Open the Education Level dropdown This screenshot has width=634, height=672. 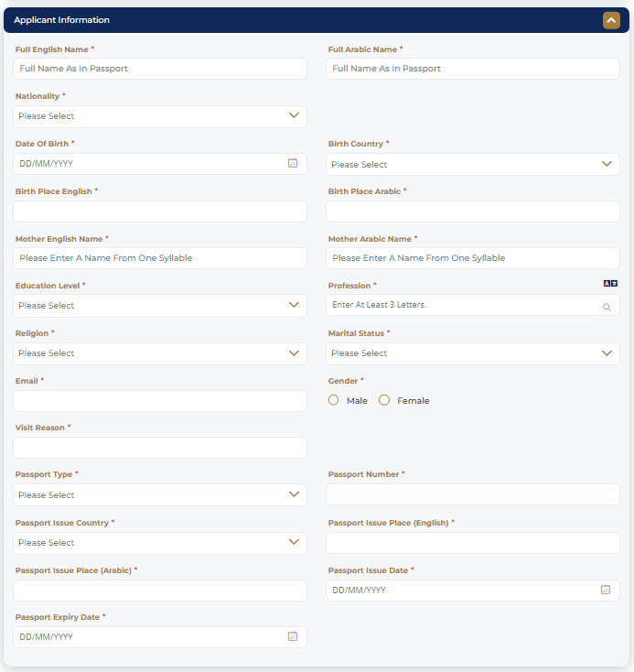point(160,306)
